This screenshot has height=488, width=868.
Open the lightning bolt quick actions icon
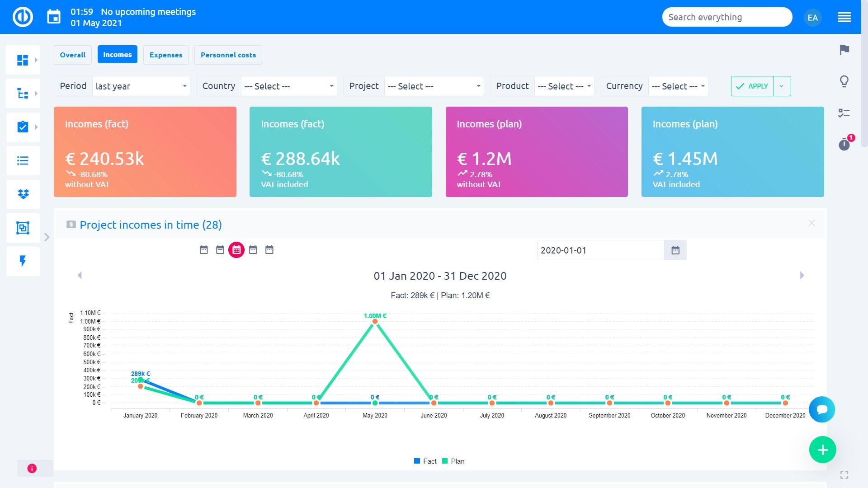pos(23,261)
